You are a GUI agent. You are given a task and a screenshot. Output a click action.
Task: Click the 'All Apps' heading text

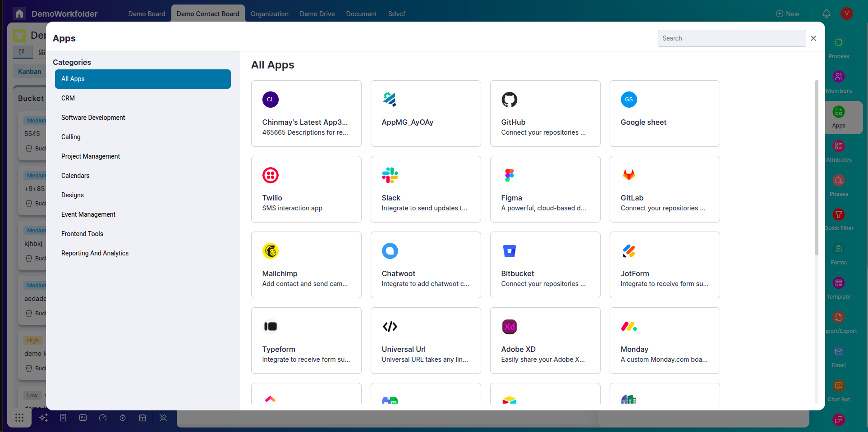point(273,65)
